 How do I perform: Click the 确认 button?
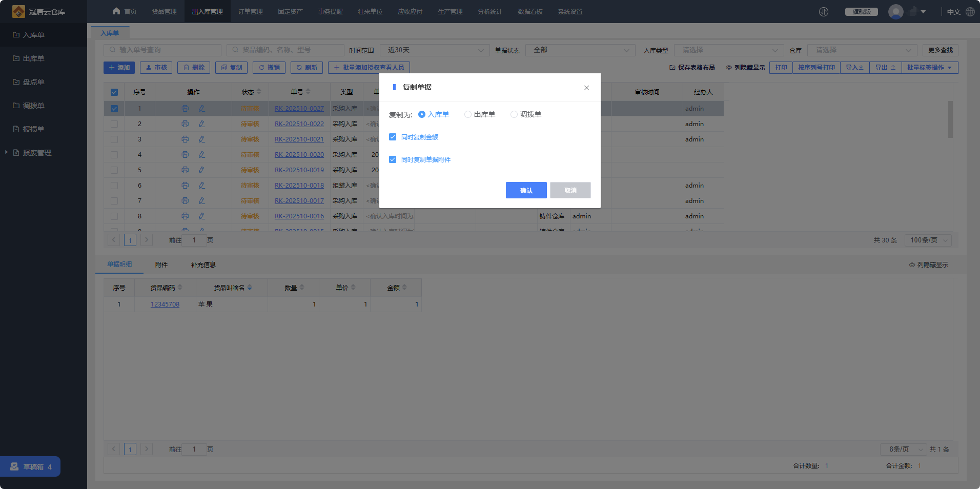coord(526,190)
